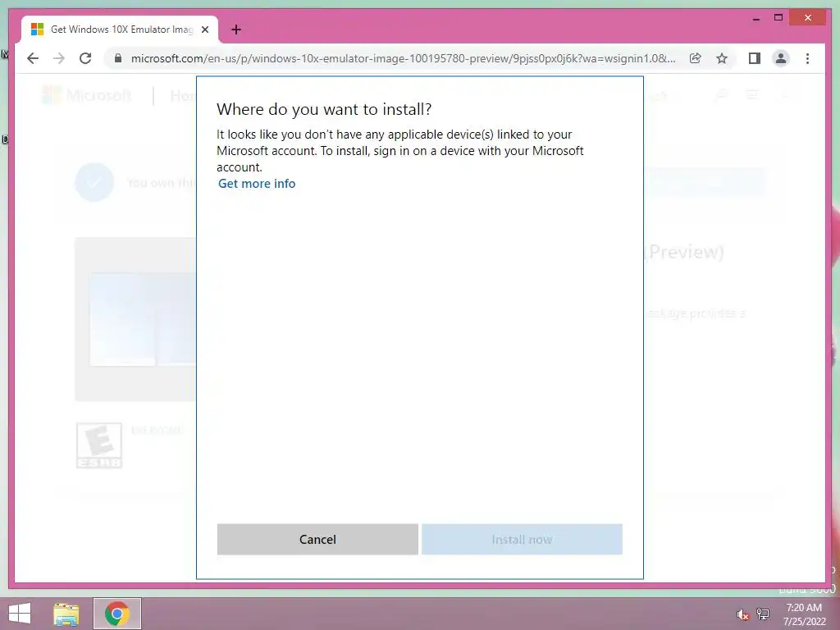Minimize the Chrome window
The height and width of the screenshot is (630, 840).
pos(756,18)
